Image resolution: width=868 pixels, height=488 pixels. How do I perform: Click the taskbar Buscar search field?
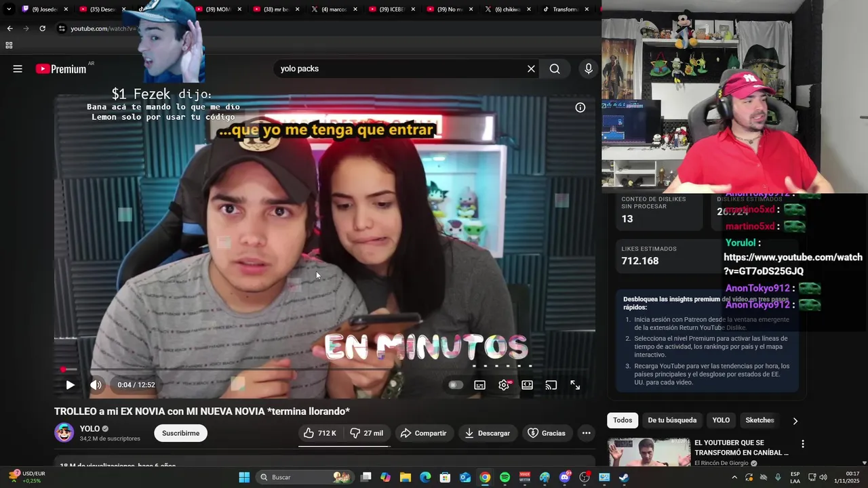tap(304, 477)
